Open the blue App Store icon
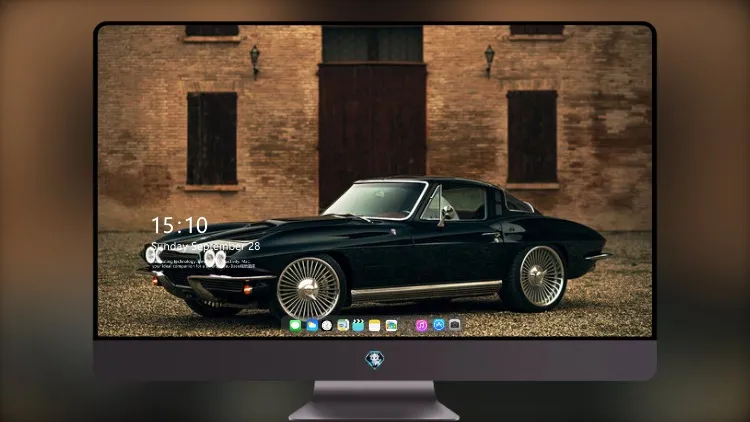 [x=439, y=325]
